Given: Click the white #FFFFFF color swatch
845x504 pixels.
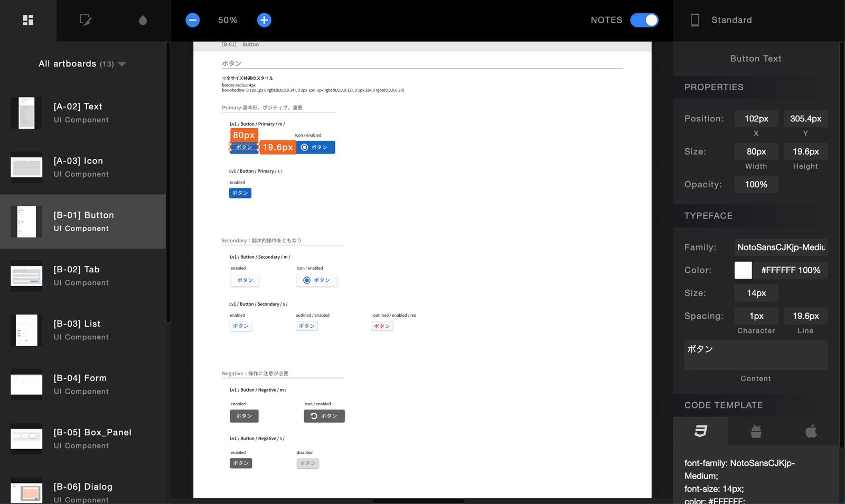Looking at the screenshot, I should point(743,270).
